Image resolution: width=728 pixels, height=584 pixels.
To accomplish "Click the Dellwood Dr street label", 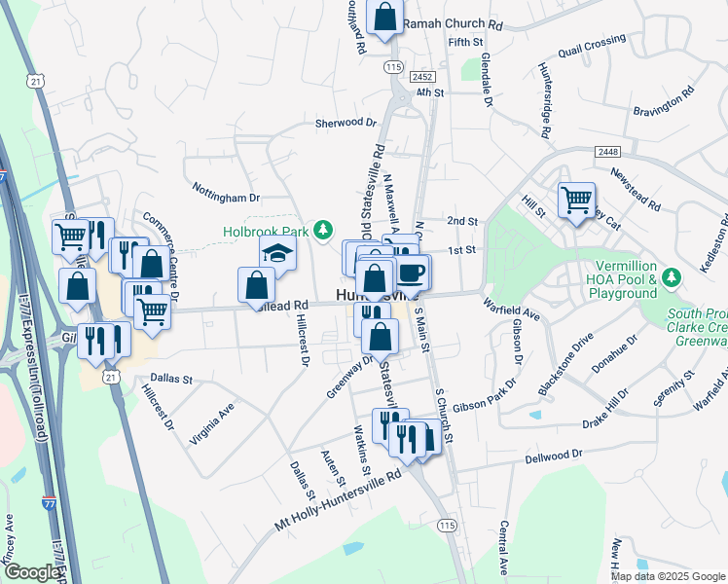I will coord(554,456).
